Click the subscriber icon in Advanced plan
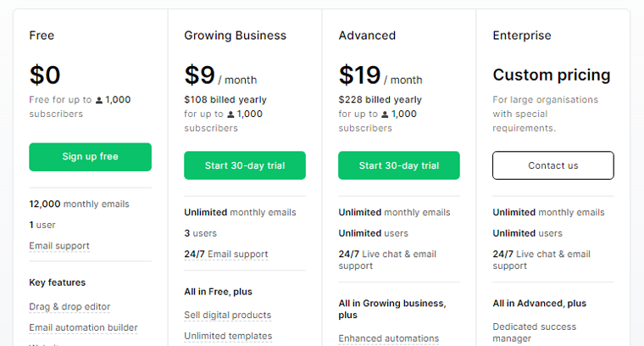The height and width of the screenshot is (346, 644). [x=385, y=114]
